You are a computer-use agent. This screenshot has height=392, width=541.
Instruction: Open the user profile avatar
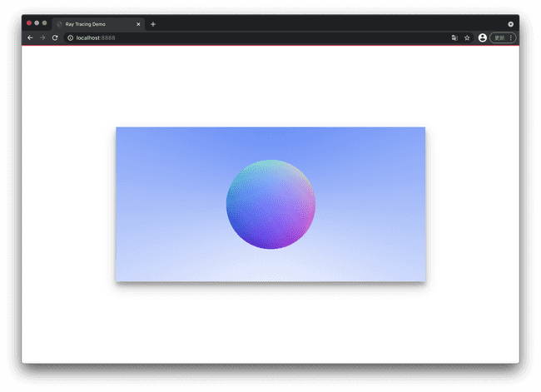(483, 37)
